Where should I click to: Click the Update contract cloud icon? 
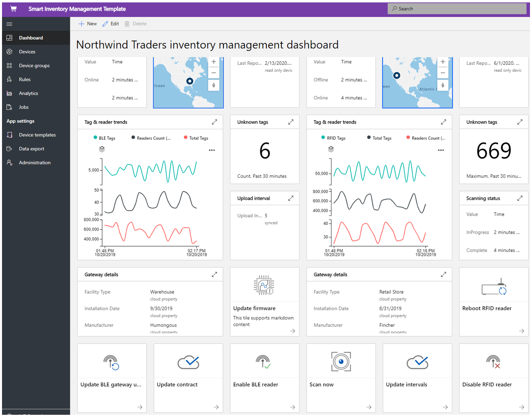pos(188,362)
